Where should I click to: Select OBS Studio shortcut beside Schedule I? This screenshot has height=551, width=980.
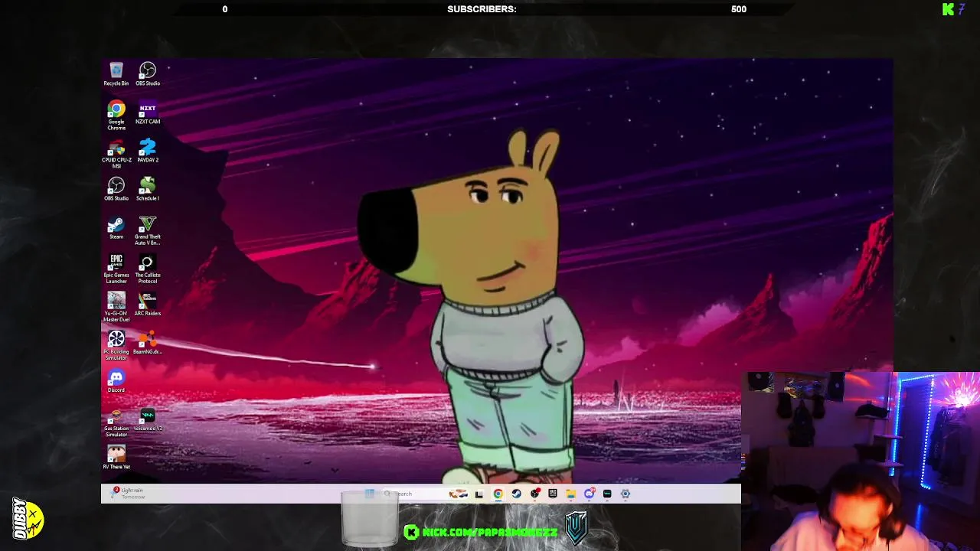(116, 190)
